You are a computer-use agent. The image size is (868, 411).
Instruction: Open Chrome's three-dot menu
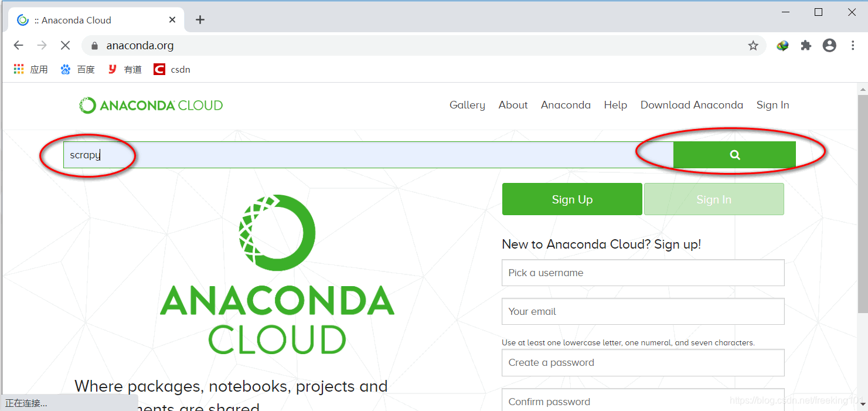pyautogui.click(x=853, y=46)
